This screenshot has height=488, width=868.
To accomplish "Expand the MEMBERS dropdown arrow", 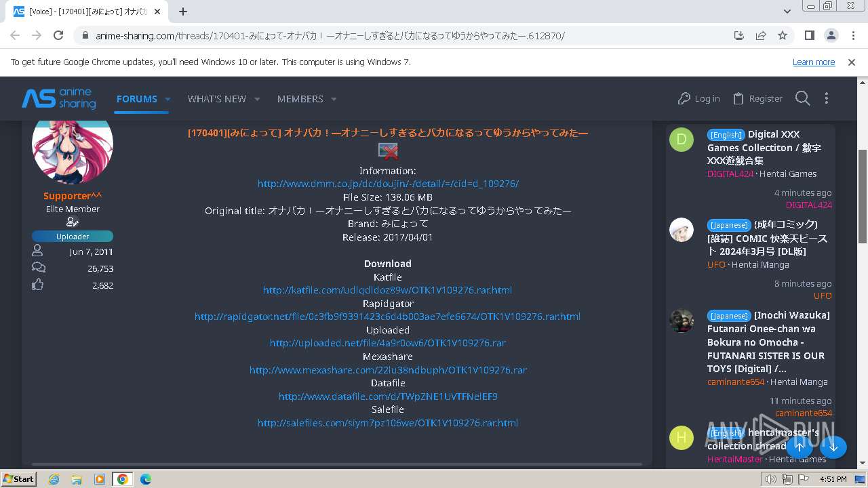I will coord(334,99).
